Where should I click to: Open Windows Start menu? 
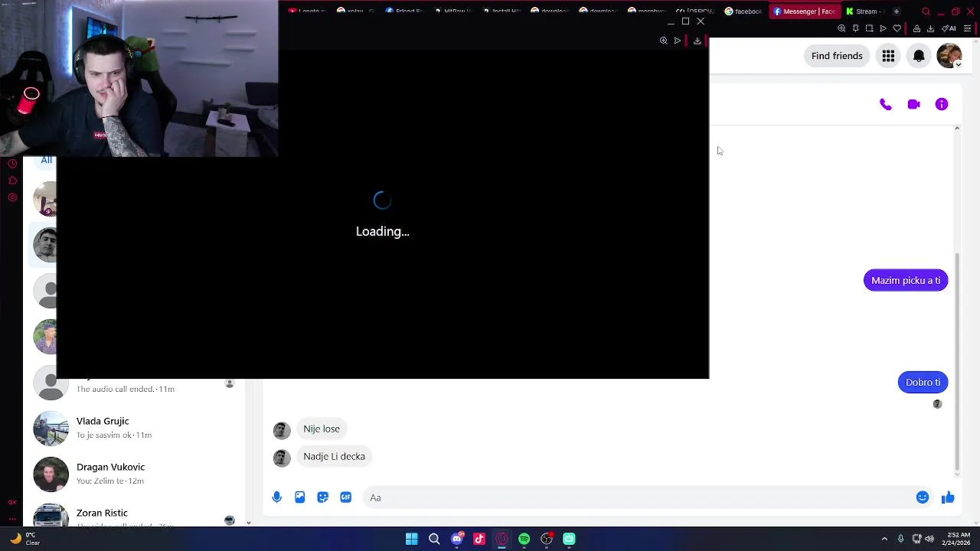[x=412, y=539]
